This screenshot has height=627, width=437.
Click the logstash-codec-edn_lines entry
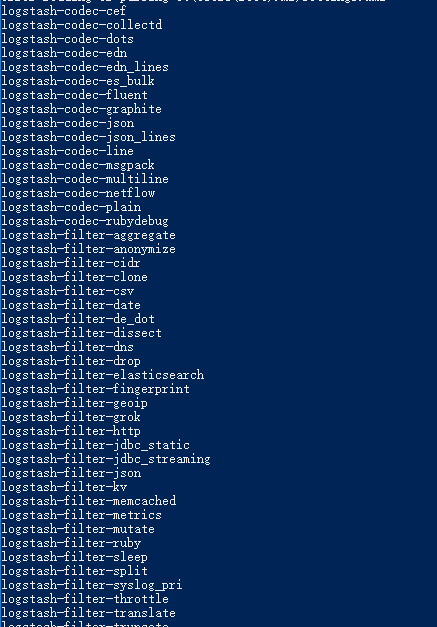coord(85,67)
